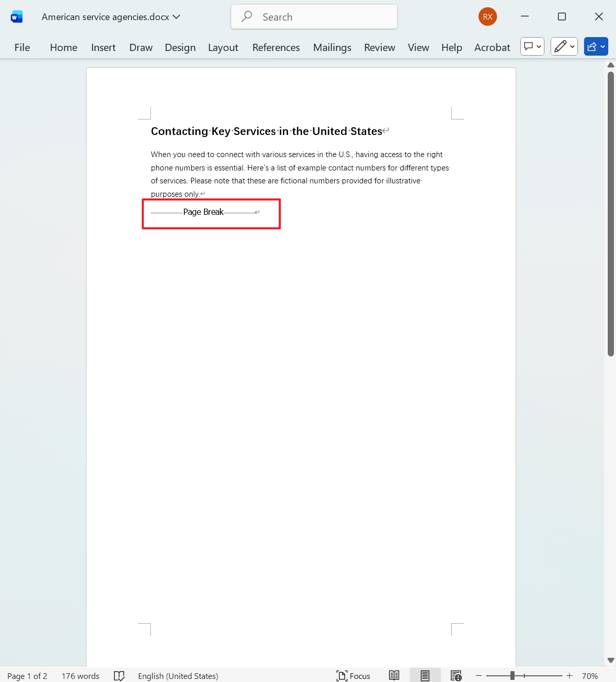The width and height of the screenshot is (616, 682).
Task: Expand the editing mode dropdown arrow
Action: tap(572, 46)
